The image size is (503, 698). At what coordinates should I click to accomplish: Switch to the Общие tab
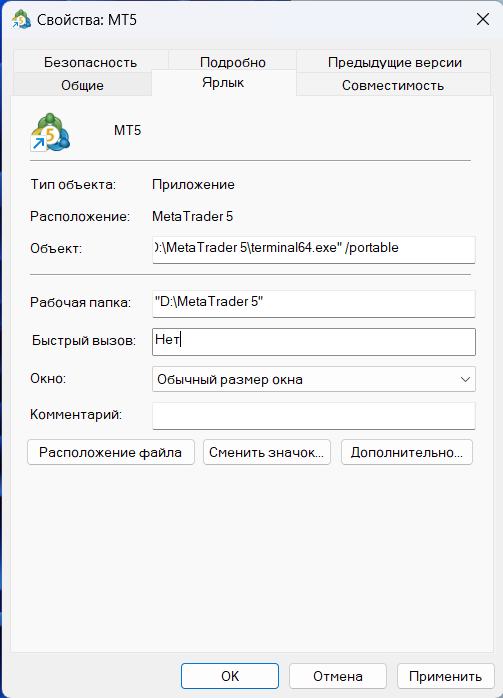(x=82, y=85)
